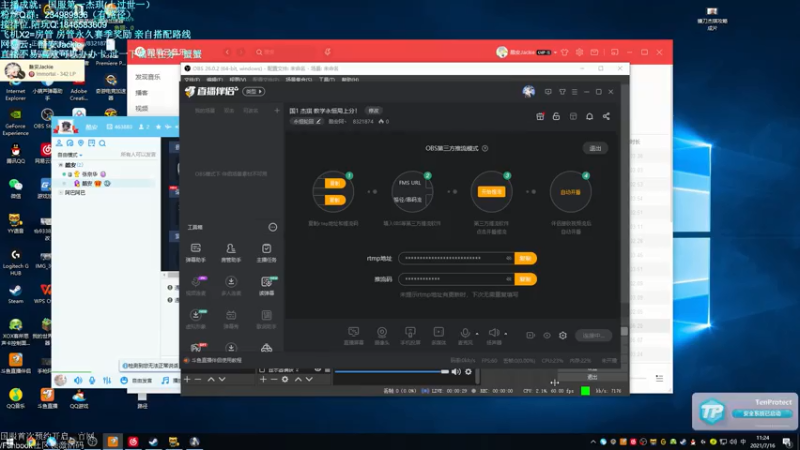Open the notification bell in the stream header
The width and height of the screenshot is (800, 450).
pyautogui.click(x=589, y=116)
